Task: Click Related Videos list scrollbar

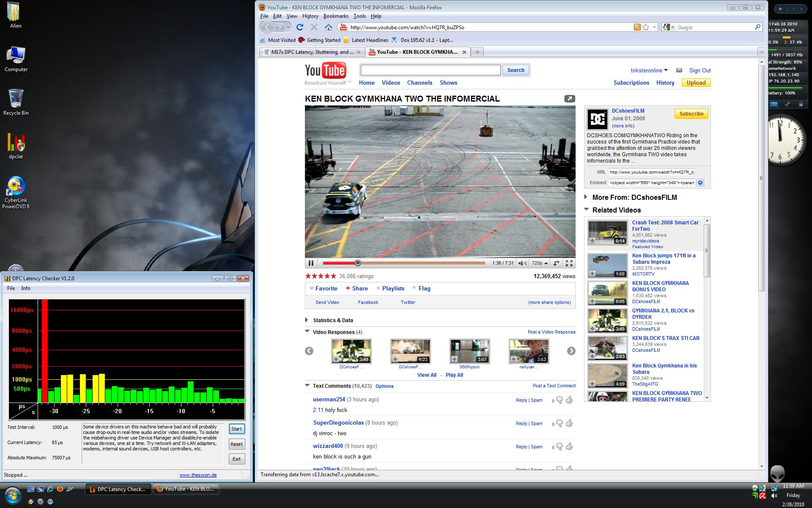Action: click(707, 250)
